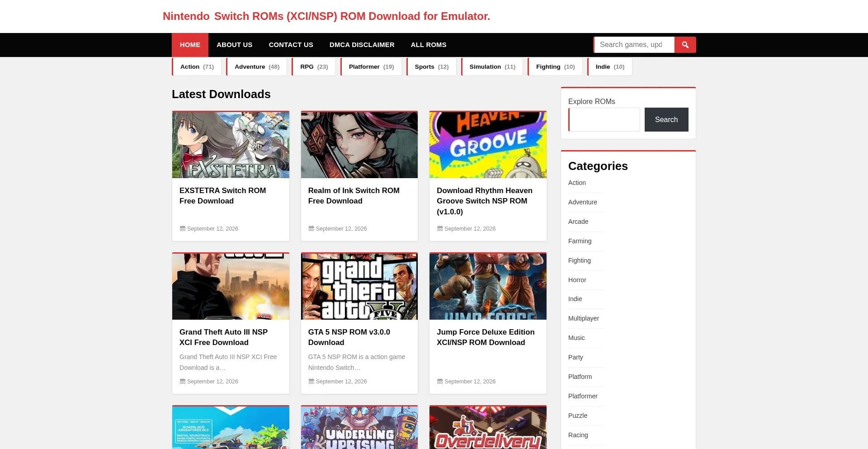Click the dark Search button in sidebar

point(666,119)
